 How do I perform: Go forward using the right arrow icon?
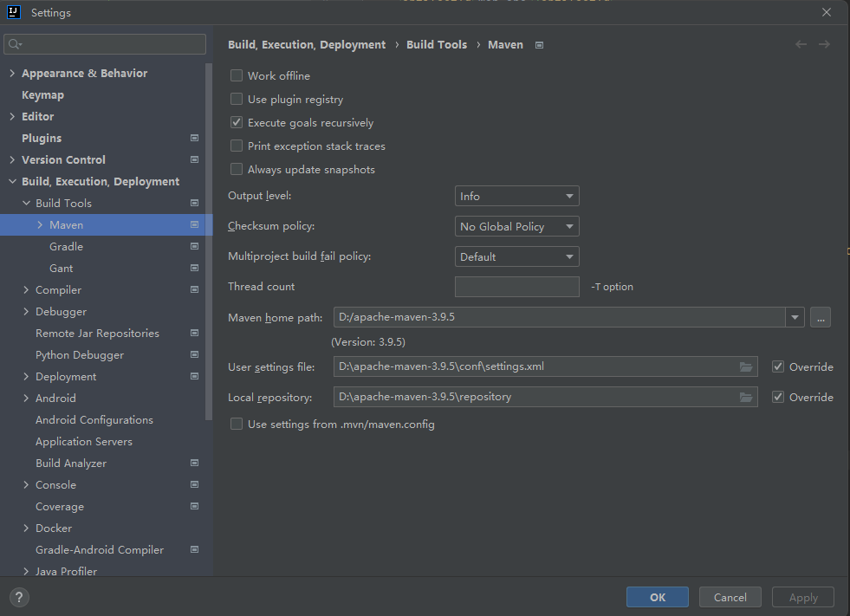pos(825,44)
